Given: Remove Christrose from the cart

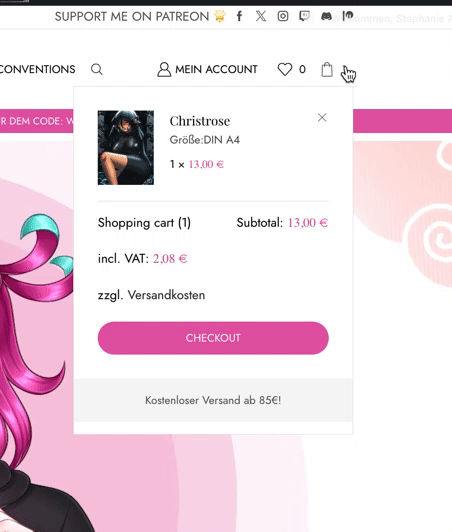Looking at the screenshot, I should 322,117.
